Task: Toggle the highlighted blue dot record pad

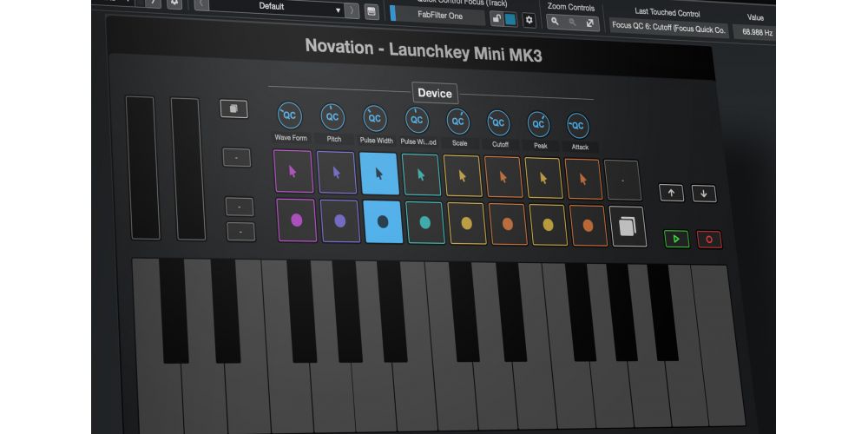Action: coord(383,222)
